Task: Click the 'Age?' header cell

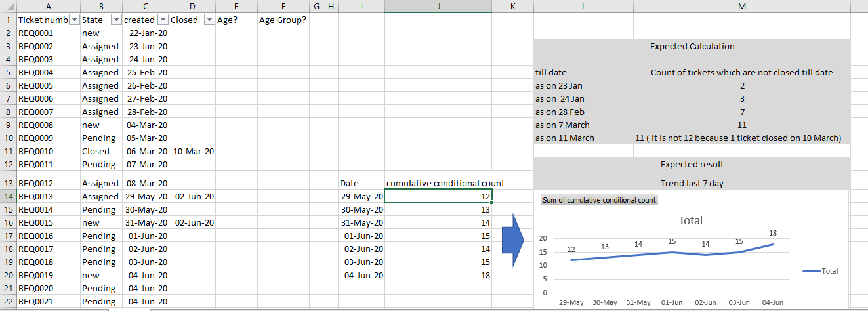Action: [x=236, y=20]
